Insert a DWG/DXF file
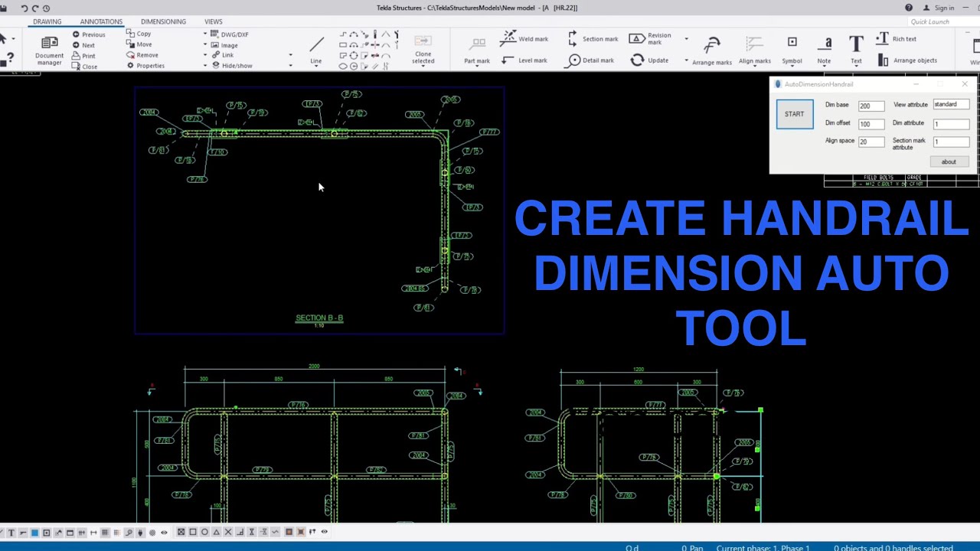Screen dimensions: 980x551 tap(230, 34)
